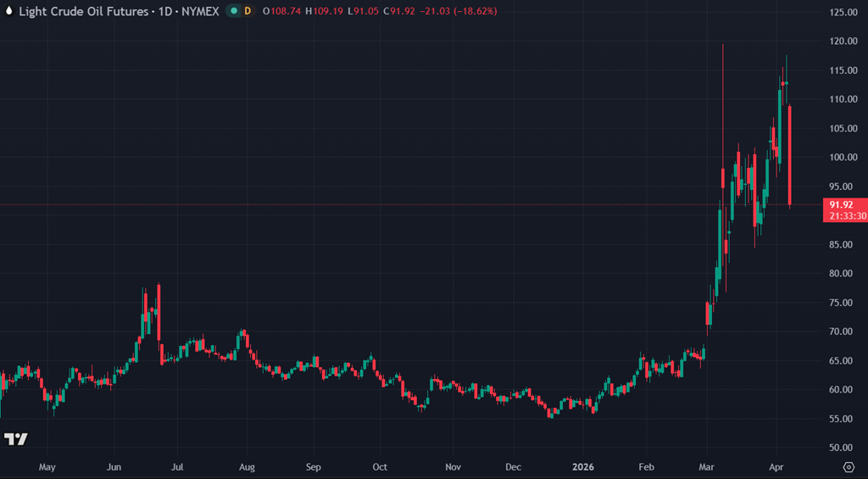The height and width of the screenshot is (479, 868).
Task: Click the 125.00 price scale label
Action: 844,12
